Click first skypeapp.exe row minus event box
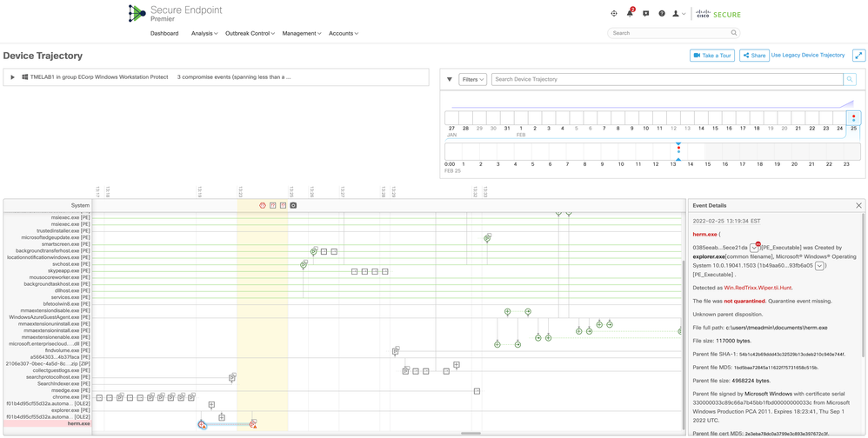This screenshot has width=868, height=438. (x=354, y=271)
